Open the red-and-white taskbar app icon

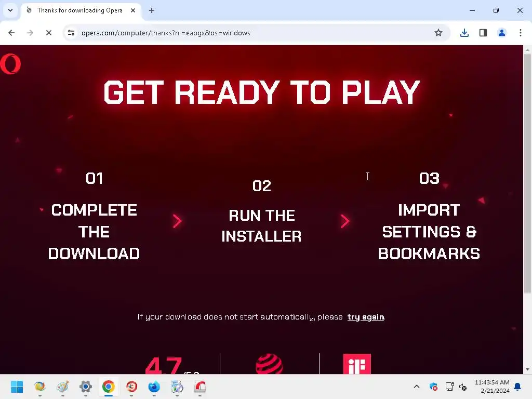[x=200, y=387]
